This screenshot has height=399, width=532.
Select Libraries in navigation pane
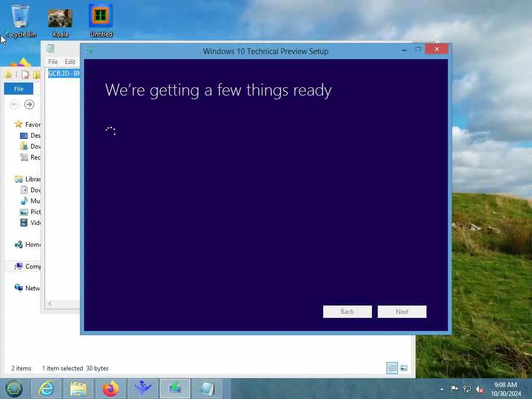click(x=27, y=179)
